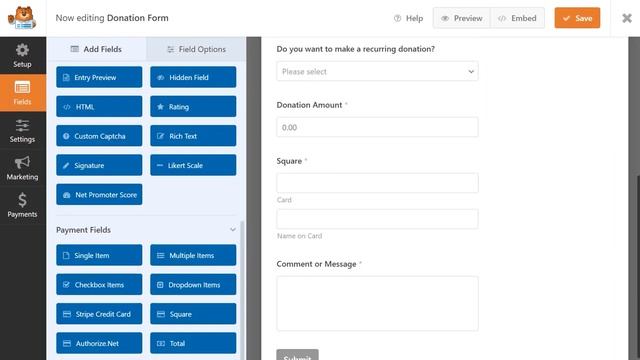640x360 pixels.
Task: Switch to the Add Fields tab
Action: coord(96,49)
